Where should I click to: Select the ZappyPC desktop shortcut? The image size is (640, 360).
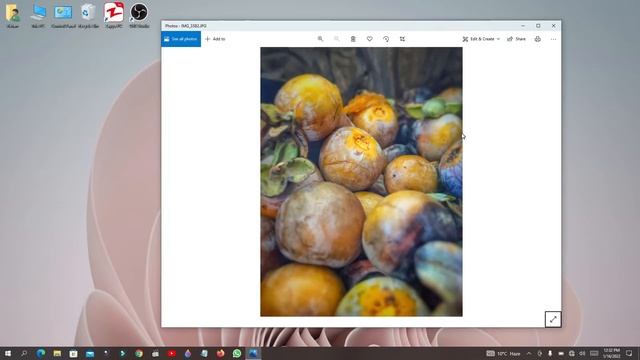tap(114, 16)
